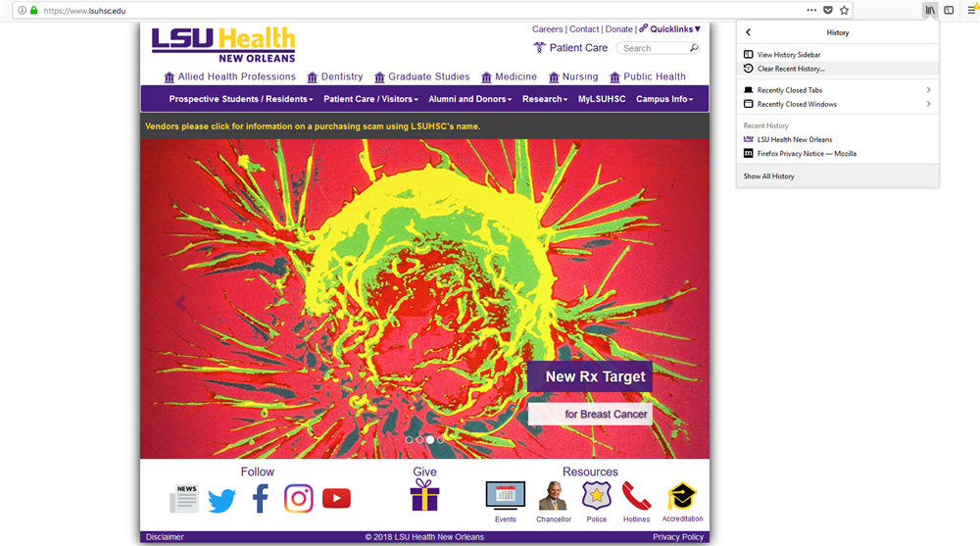Click the website search input field

(653, 48)
